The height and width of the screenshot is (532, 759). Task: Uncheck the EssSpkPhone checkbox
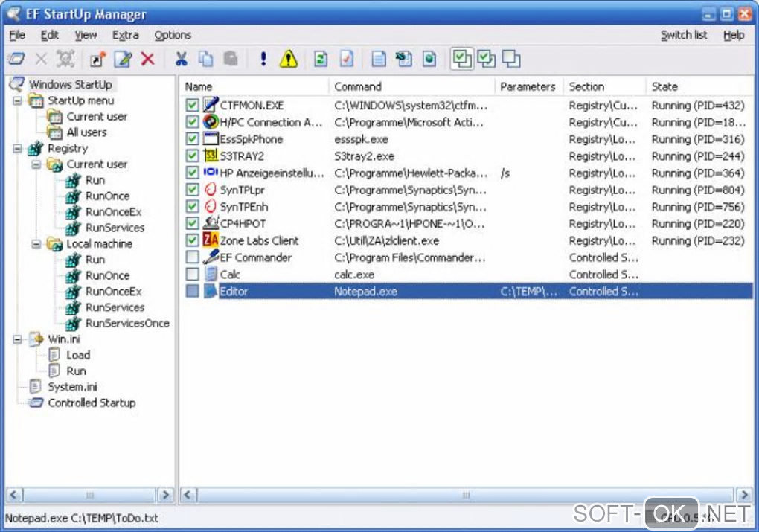(192, 139)
